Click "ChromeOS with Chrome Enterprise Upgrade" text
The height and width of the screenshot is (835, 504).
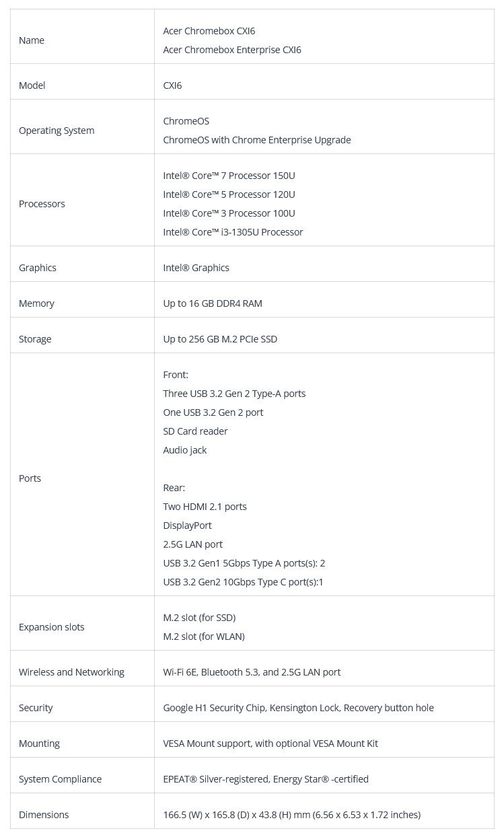tap(256, 140)
